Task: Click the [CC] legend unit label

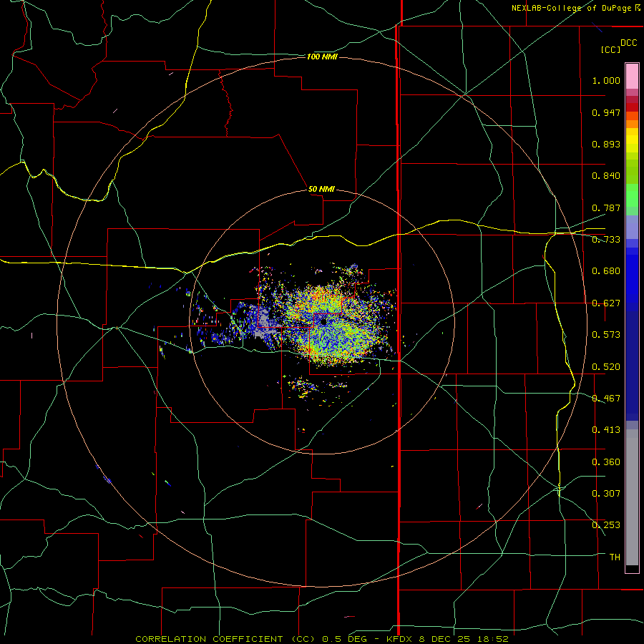Action: (610, 49)
